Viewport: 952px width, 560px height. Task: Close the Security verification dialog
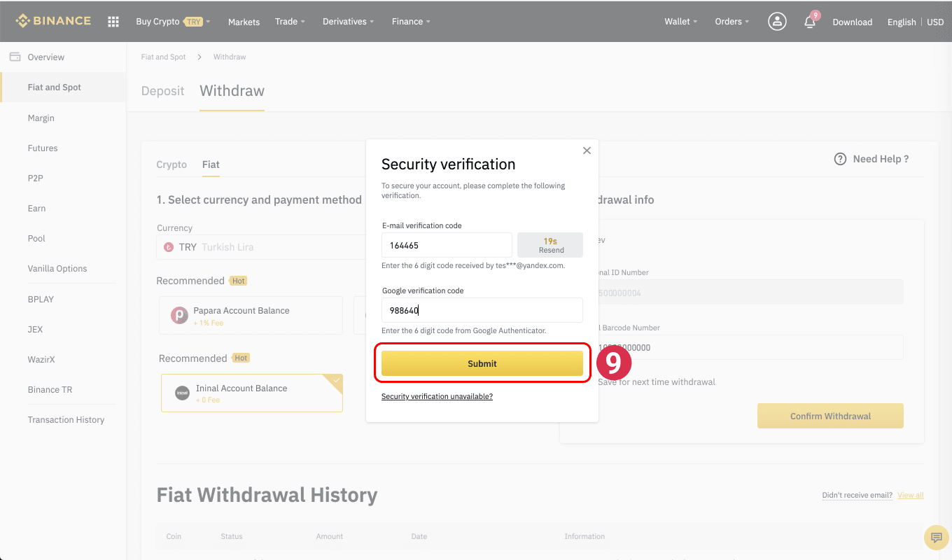coord(587,150)
